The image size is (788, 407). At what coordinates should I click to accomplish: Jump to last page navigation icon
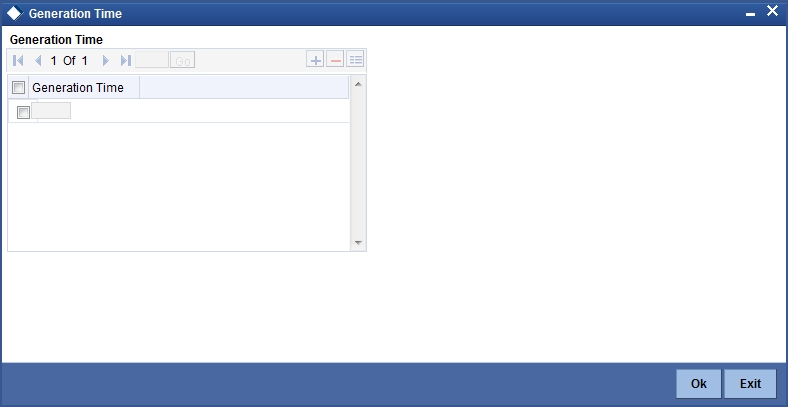(126, 61)
